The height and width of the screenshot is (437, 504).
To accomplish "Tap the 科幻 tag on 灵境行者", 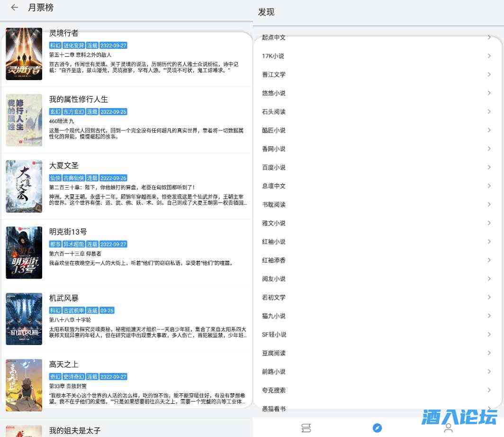I will [x=55, y=46].
